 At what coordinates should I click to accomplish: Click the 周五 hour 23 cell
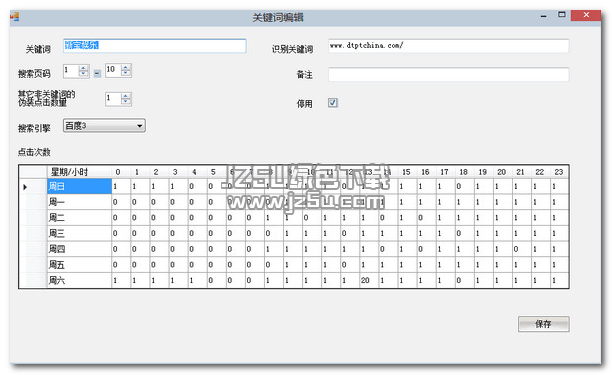click(x=560, y=265)
